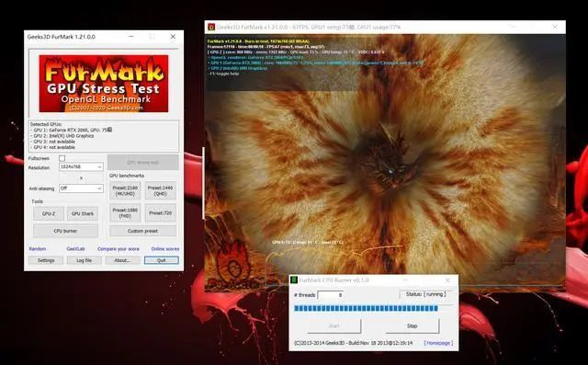Click the CPU Burner blue progress bar

coord(366,308)
